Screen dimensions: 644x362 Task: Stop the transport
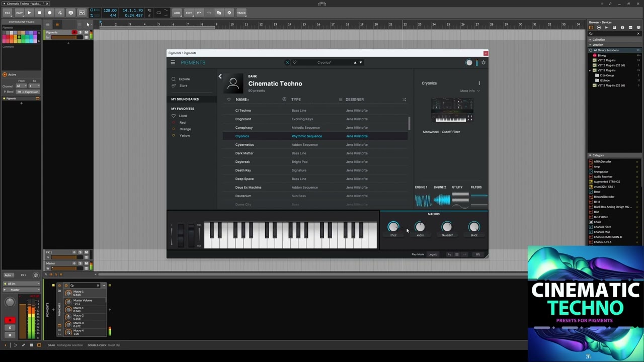point(39,13)
